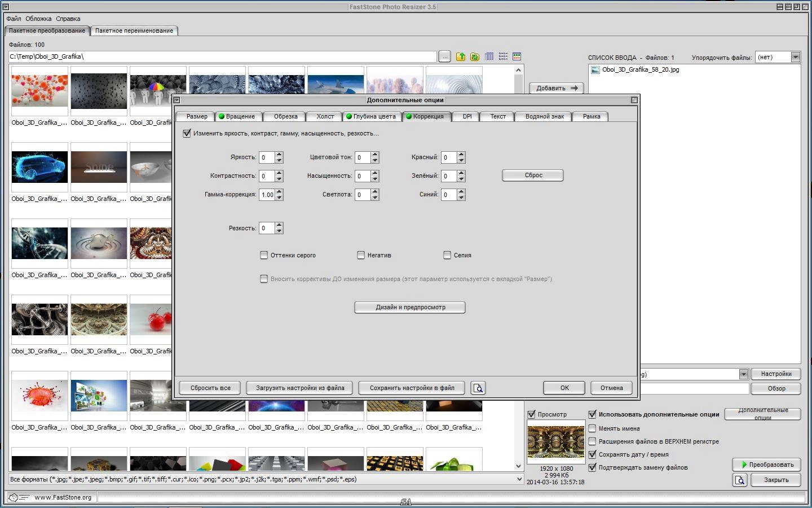The width and height of the screenshot is (812, 508).
Task: Select the blue car thumbnail
Action: (39, 167)
